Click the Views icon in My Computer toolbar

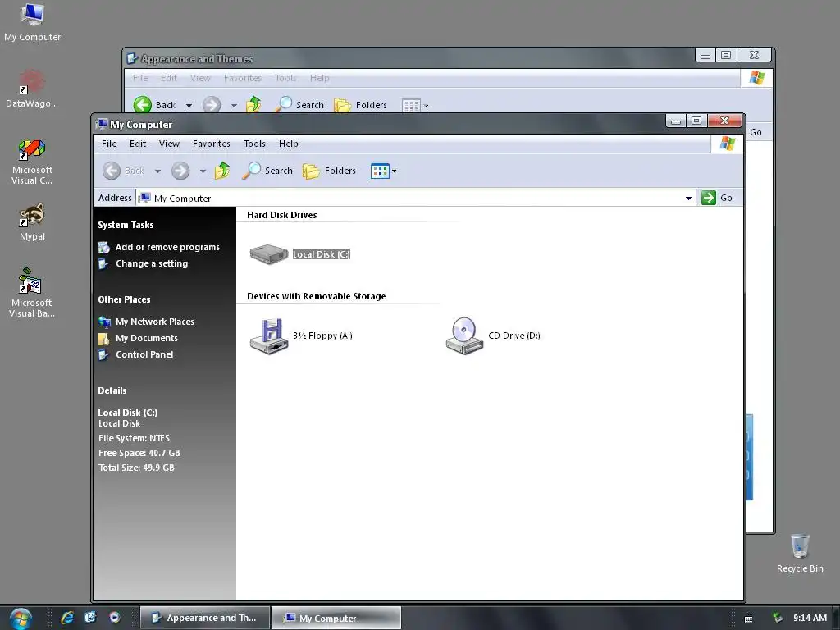pos(380,171)
